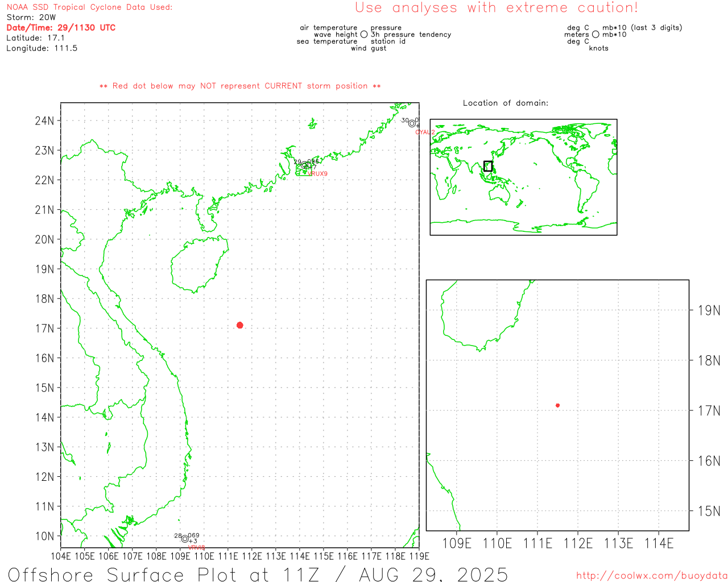Click the 17N label on inset map
This screenshot has width=728, height=582.
click(709, 410)
